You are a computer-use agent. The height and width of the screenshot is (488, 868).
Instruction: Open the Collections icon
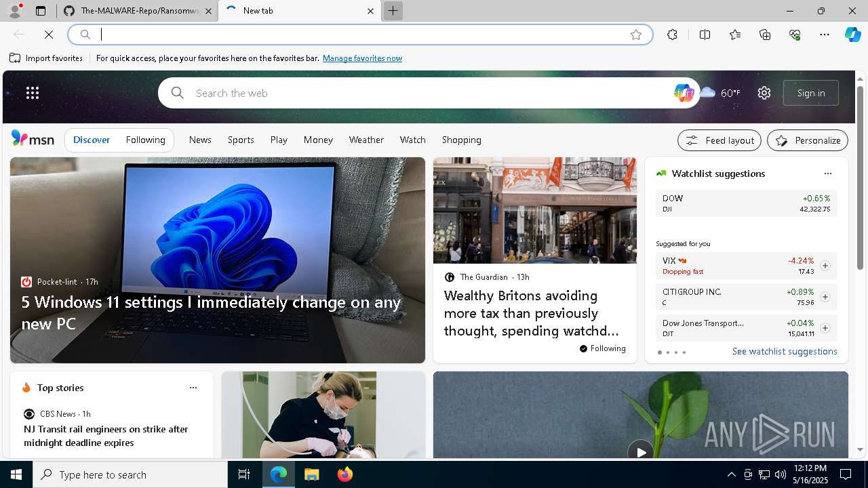tap(765, 35)
